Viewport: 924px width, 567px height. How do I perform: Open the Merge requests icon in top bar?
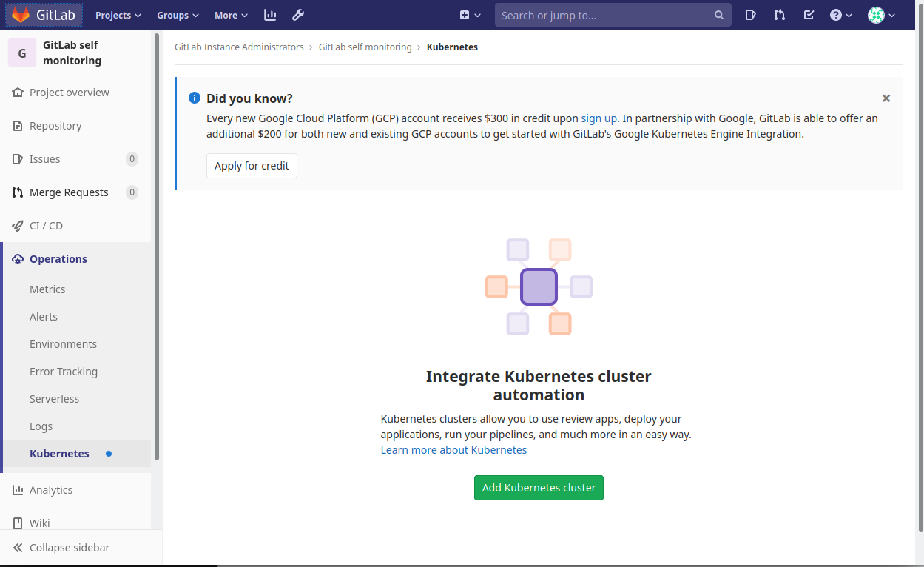780,15
